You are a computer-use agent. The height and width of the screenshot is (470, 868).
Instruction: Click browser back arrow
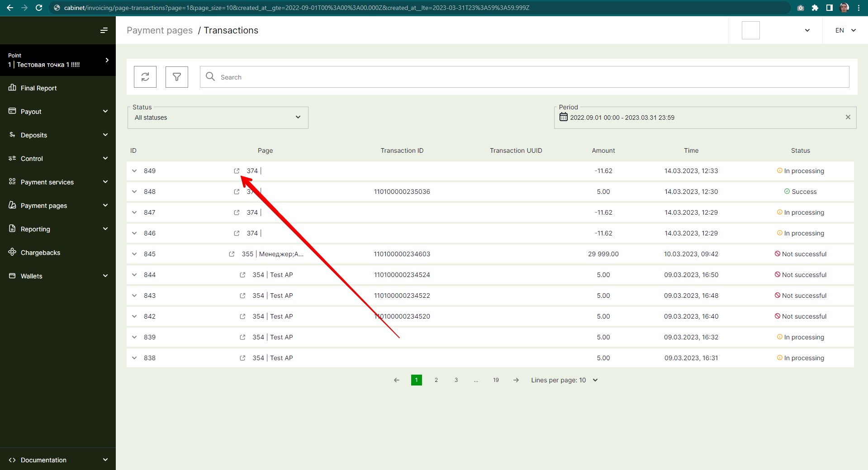pyautogui.click(x=10, y=8)
